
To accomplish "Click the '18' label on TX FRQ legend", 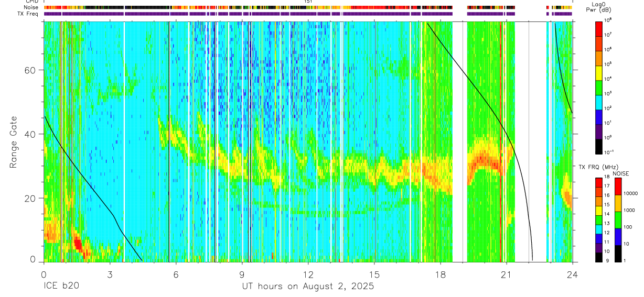I will pos(606,178).
